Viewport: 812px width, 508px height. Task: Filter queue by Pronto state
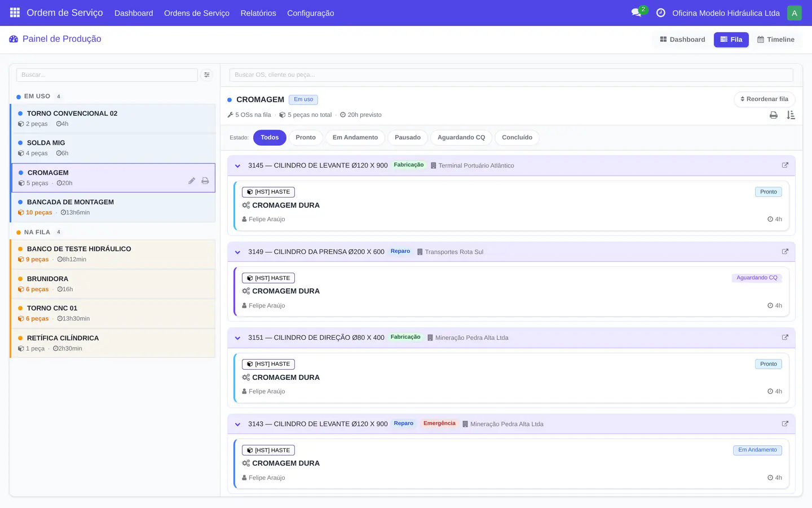[x=306, y=138]
